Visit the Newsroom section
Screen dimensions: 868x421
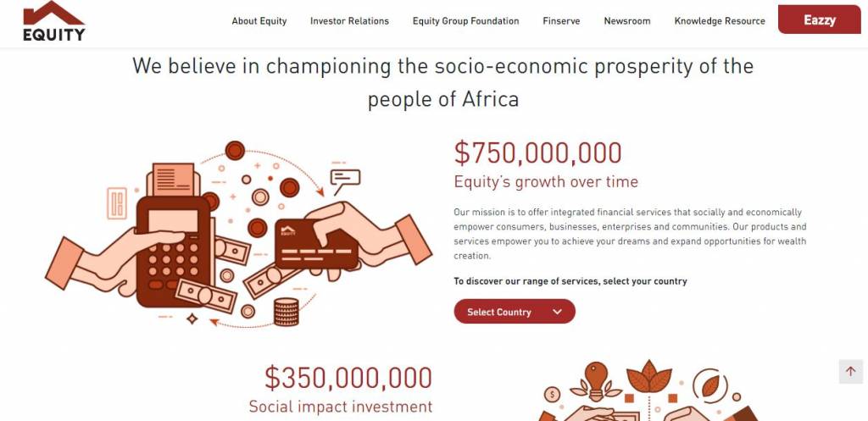pyautogui.click(x=627, y=21)
